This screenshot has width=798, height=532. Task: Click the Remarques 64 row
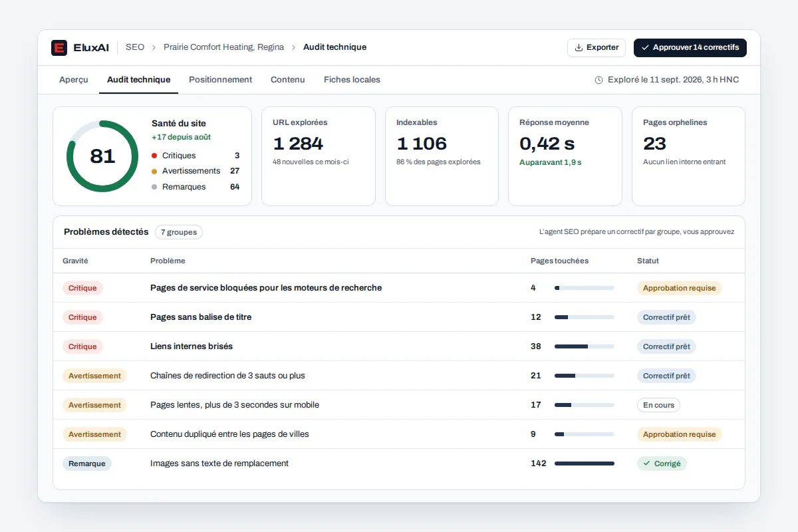coord(196,187)
